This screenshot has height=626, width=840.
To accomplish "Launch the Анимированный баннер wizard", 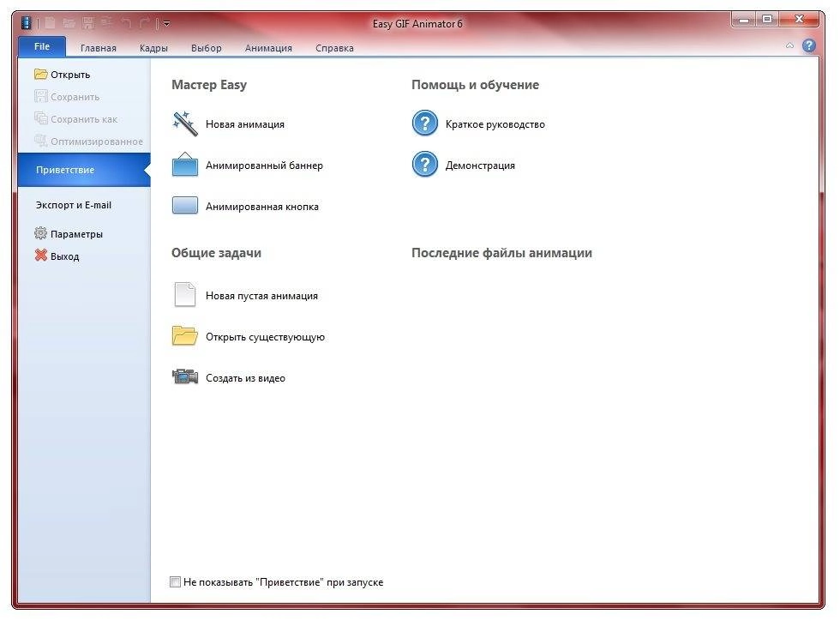I will tap(248, 165).
